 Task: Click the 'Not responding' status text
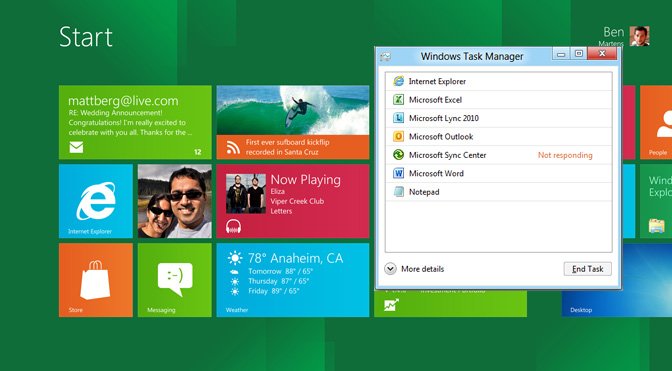[x=565, y=155]
